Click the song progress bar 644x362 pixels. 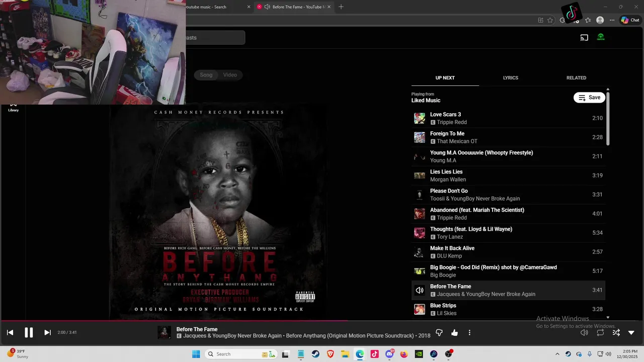pos(322,321)
